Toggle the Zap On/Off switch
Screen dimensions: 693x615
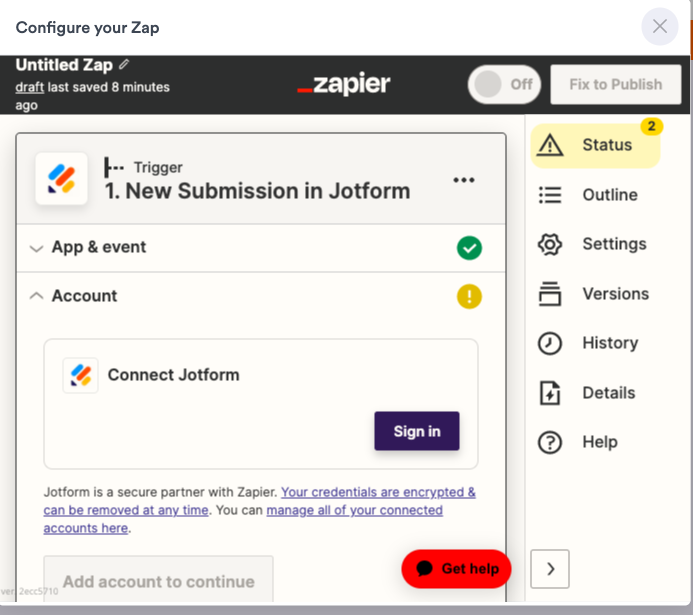coord(504,85)
